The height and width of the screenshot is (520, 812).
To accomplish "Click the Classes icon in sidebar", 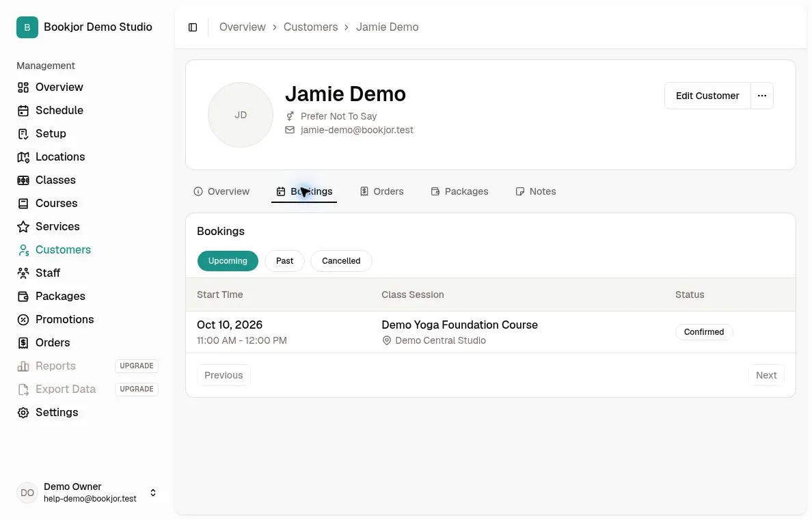I will (x=23, y=180).
